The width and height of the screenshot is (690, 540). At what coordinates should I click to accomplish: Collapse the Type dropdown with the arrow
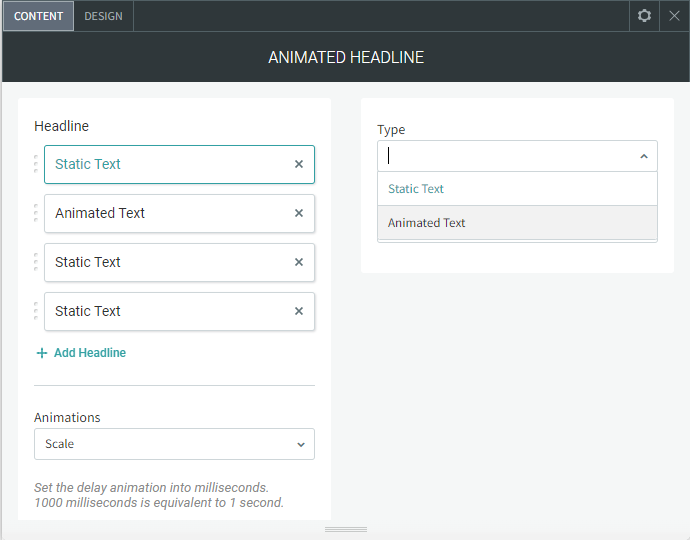tap(643, 156)
